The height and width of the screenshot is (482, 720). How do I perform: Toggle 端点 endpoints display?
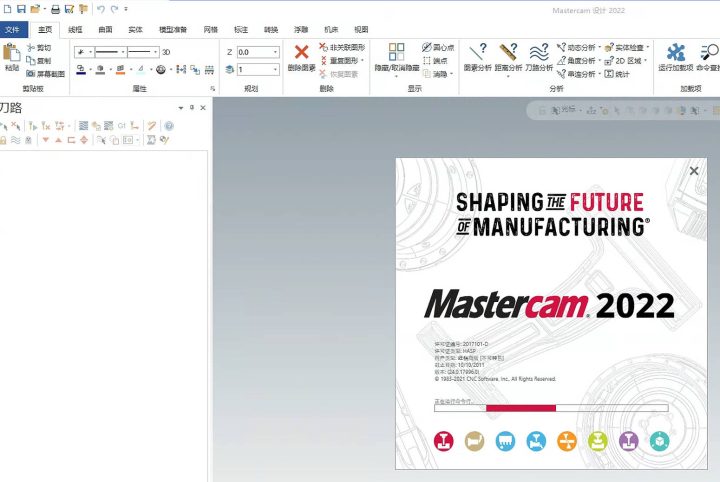pos(434,61)
